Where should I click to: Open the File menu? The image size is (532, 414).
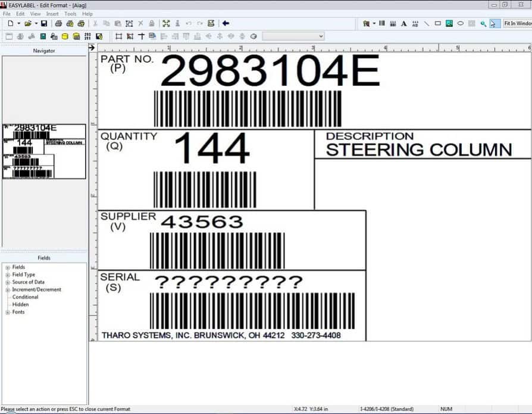tap(7, 14)
